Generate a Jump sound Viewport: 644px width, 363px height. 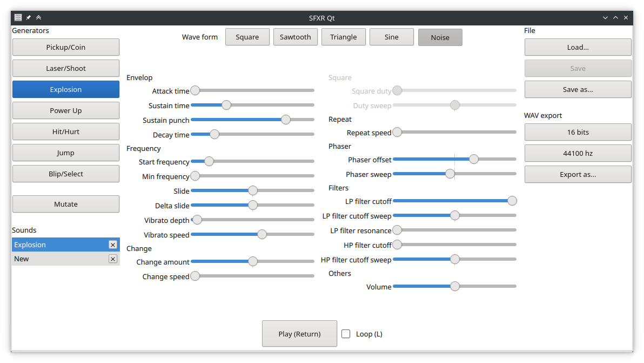point(66,153)
